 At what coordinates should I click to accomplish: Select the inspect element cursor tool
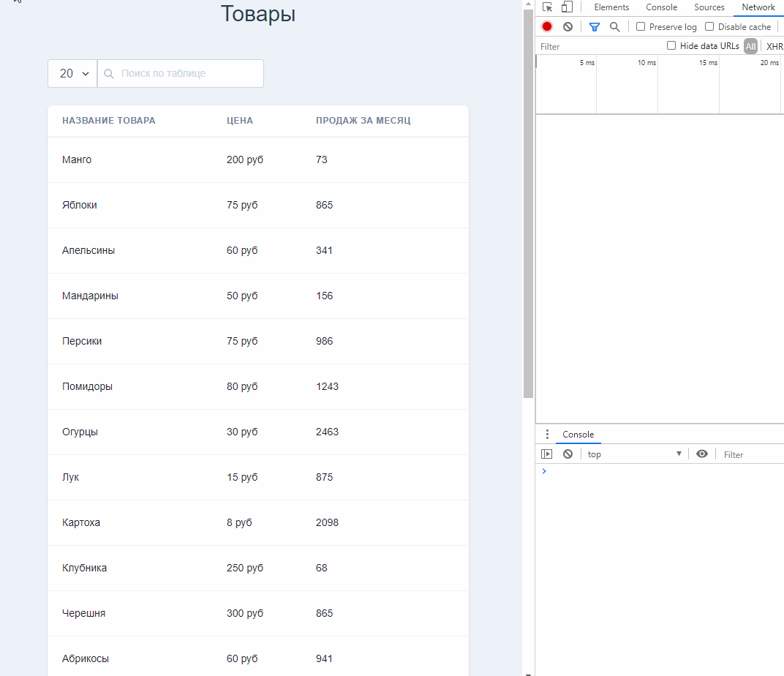click(546, 7)
